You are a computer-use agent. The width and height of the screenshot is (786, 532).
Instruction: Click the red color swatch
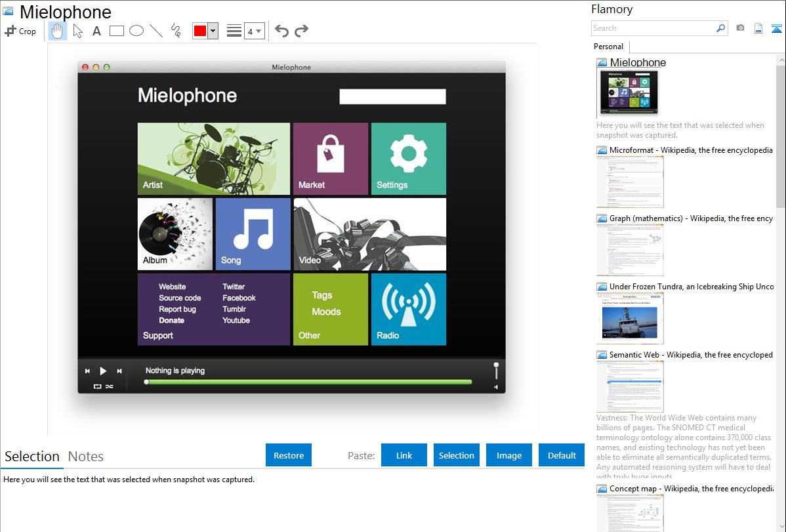[200, 31]
